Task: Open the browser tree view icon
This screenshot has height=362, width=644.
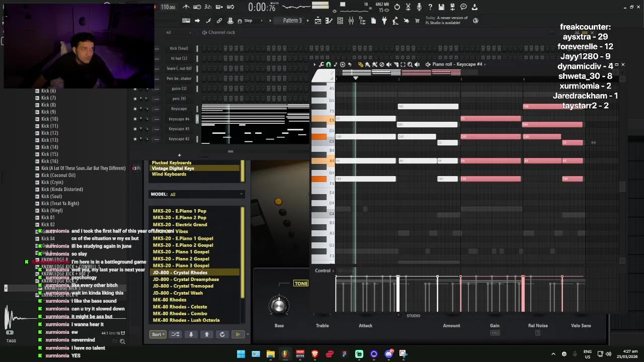Action: tap(362, 21)
